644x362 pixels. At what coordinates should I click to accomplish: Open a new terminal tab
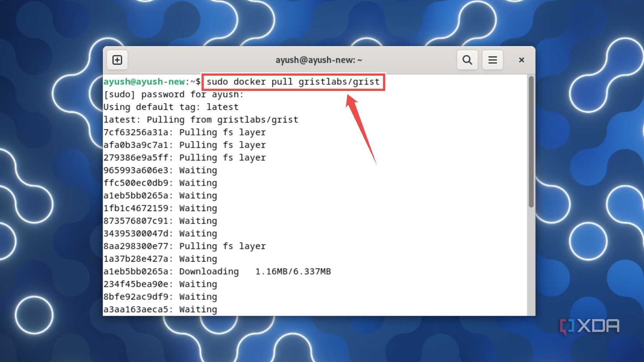(117, 60)
